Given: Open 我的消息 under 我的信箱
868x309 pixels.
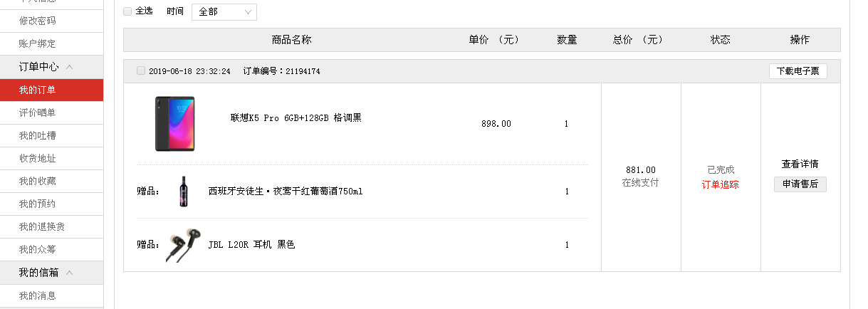Looking at the screenshot, I should [x=38, y=295].
